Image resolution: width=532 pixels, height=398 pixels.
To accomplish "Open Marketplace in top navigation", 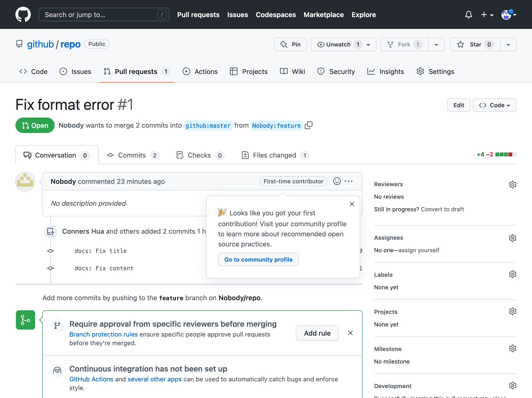I will [324, 15].
